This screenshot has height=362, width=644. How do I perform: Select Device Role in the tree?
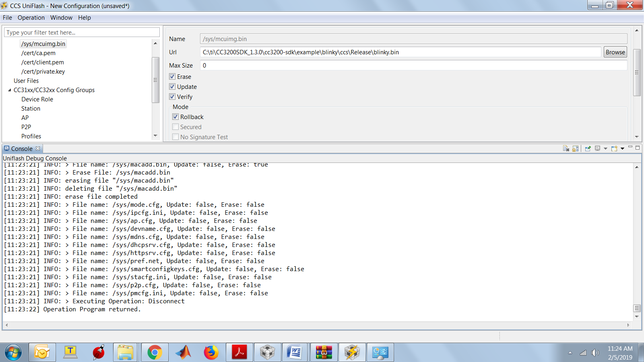click(x=37, y=99)
